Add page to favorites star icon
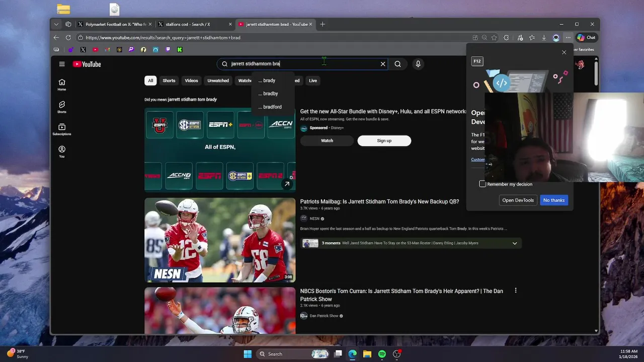 [x=494, y=37]
